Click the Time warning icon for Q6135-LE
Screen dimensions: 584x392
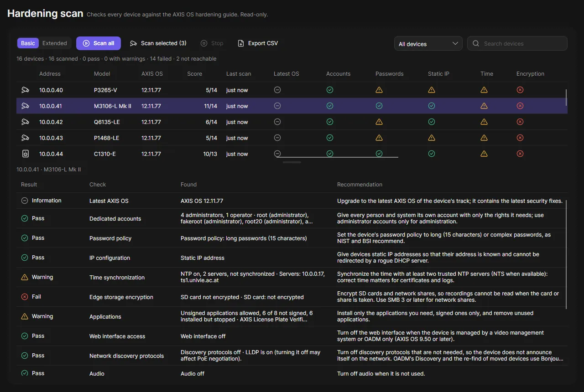tap(484, 122)
